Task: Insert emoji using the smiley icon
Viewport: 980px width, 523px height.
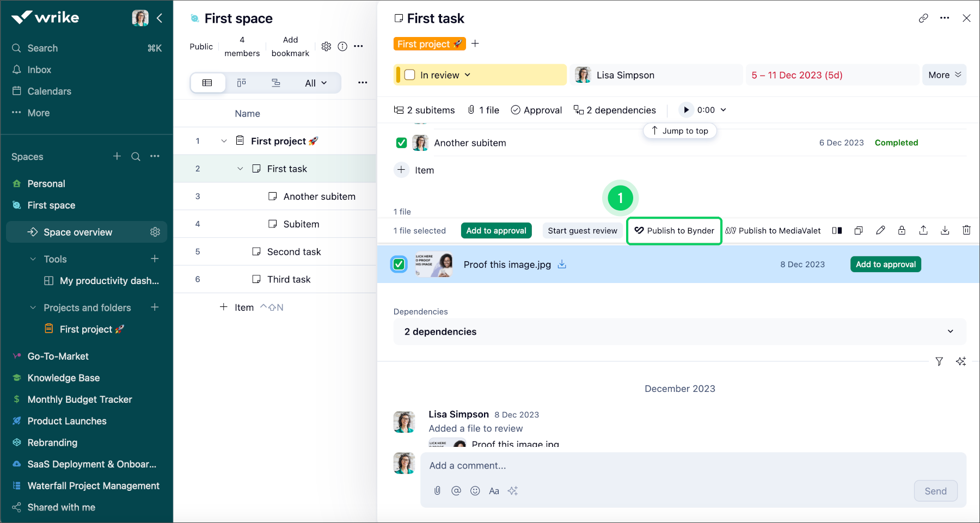Action: tap(475, 491)
